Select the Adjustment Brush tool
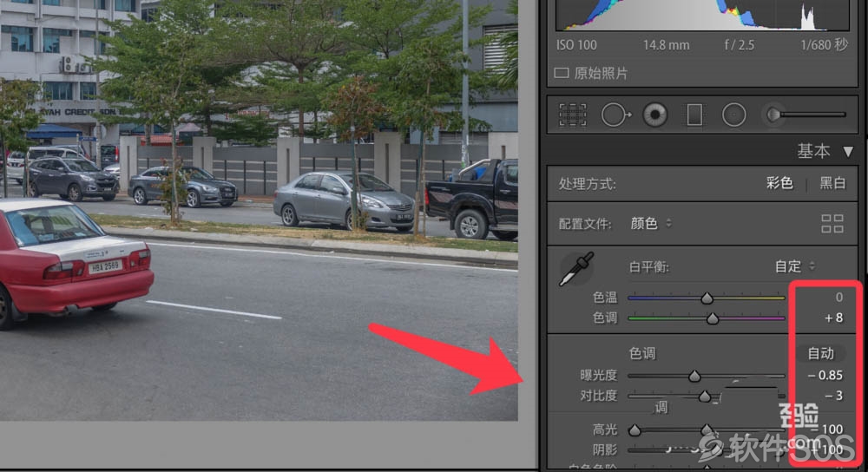The image size is (868, 472). pos(805,115)
